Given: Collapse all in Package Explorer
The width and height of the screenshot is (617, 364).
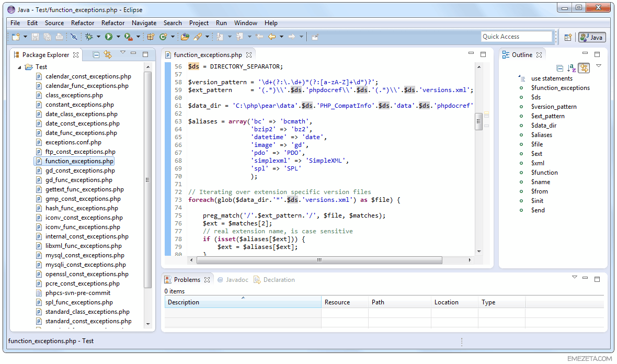Looking at the screenshot, I should coord(96,55).
